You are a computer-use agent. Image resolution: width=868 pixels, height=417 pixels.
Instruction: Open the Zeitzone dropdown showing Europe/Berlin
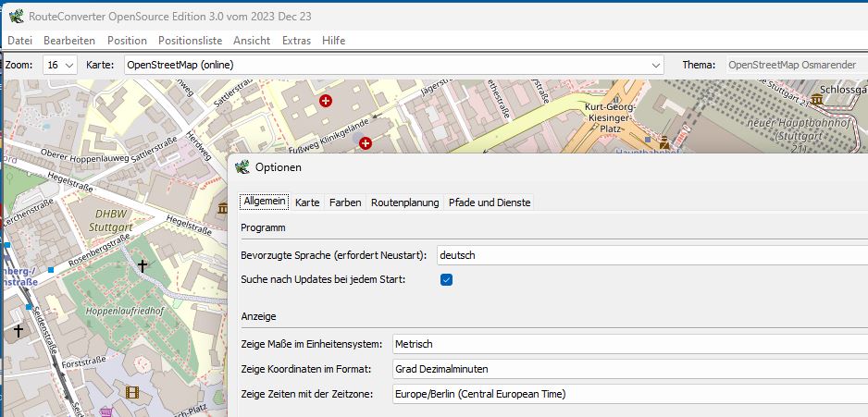[629, 394]
